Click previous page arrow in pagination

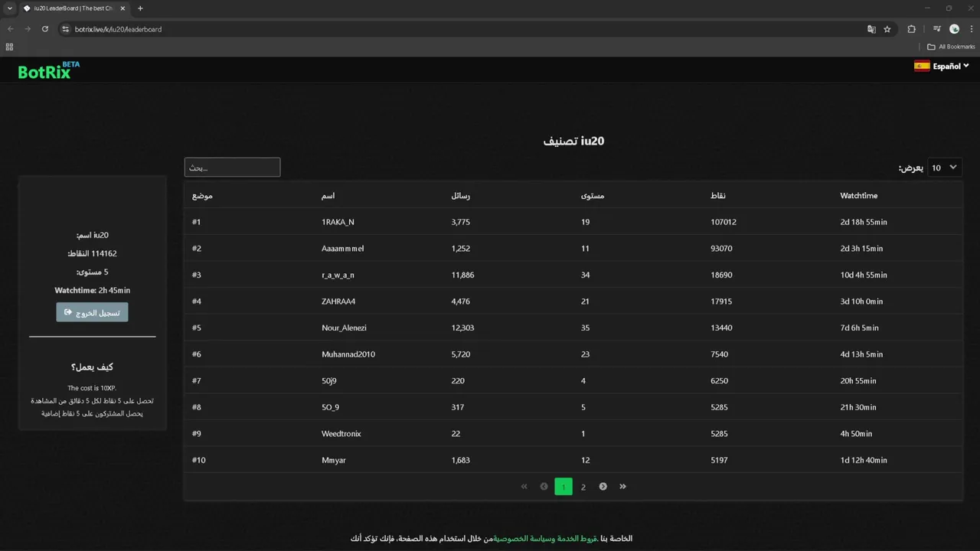[544, 487]
